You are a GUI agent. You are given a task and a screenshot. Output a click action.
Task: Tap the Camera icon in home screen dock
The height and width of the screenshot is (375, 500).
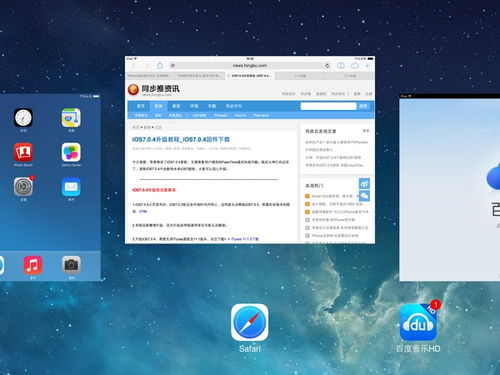click(71, 265)
